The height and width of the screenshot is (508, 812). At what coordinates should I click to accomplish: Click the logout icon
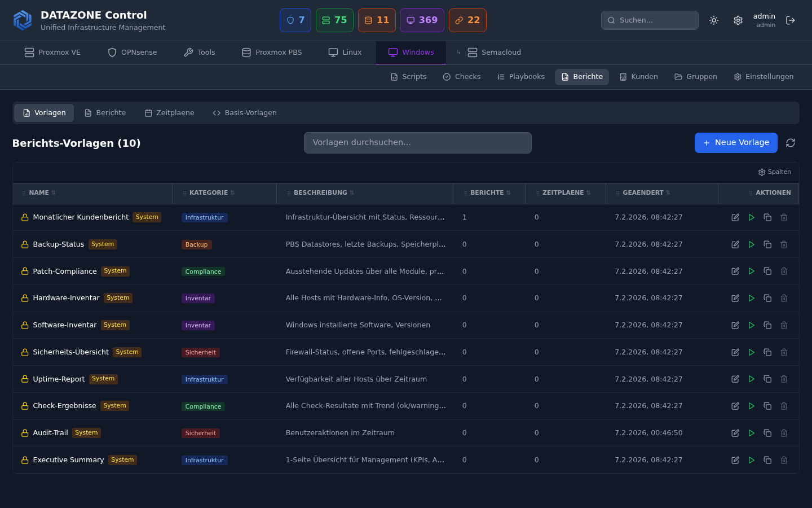(x=791, y=20)
